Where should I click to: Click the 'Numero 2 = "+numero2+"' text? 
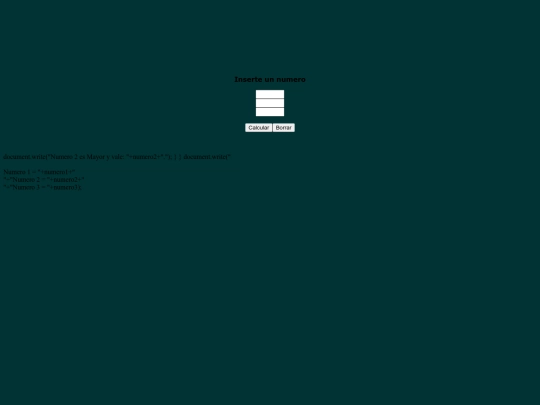[x=44, y=180]
